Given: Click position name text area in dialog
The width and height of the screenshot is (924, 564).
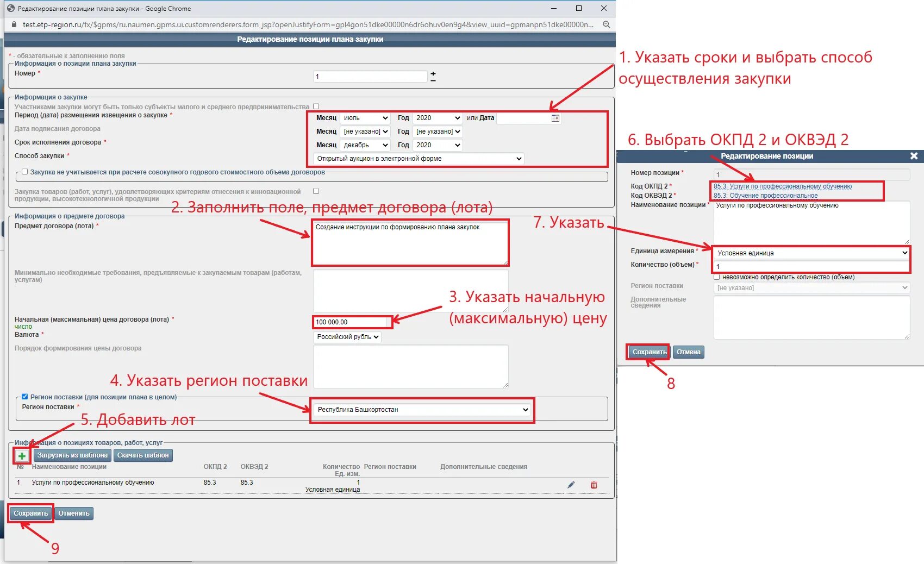Looking at the screenshot, I should click(x=811, y=222).
